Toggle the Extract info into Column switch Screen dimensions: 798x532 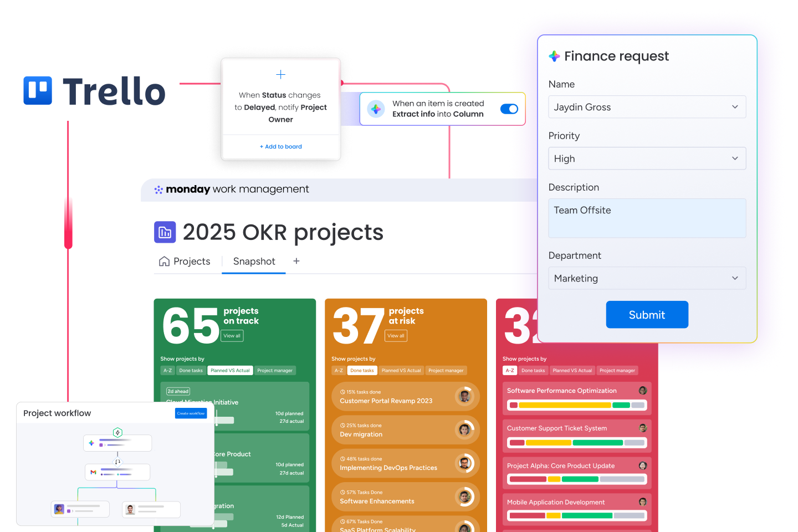(x=509, y=109)
